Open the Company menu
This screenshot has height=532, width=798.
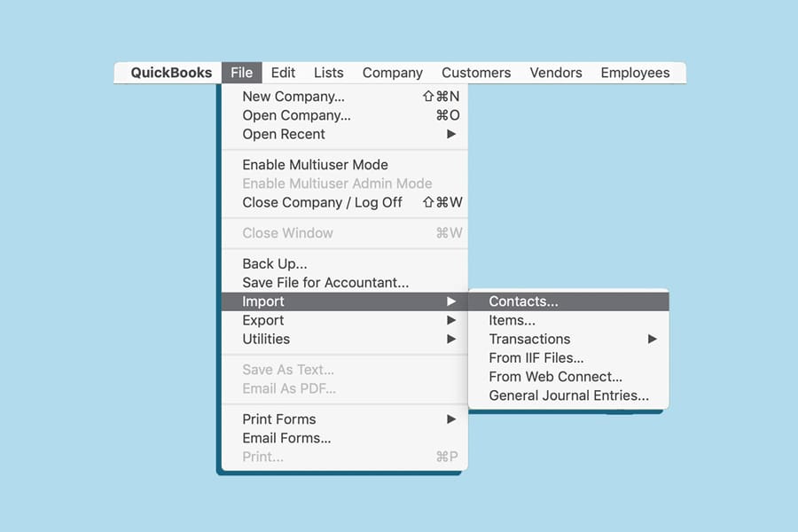(x=393, y=73)
